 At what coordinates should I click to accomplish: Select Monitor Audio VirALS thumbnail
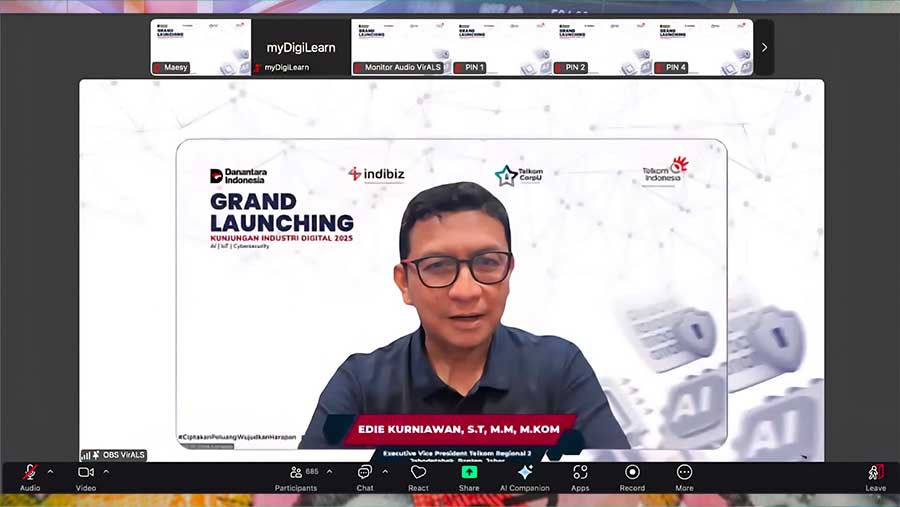401,48
